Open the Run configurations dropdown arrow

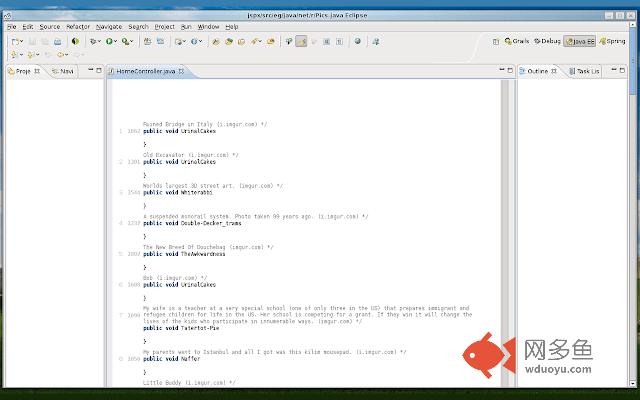(x=116, y=41)
